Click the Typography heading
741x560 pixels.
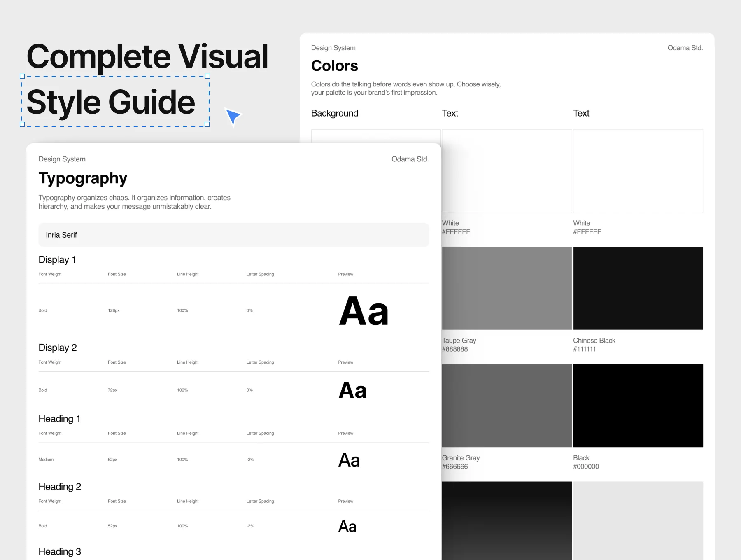pos(83,179)
